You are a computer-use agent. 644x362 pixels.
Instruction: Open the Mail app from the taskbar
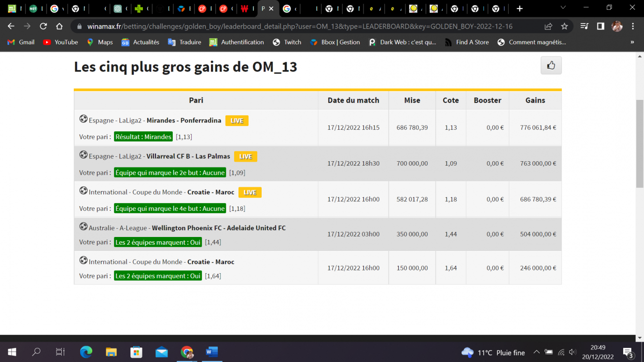click(x=162, y=352)
